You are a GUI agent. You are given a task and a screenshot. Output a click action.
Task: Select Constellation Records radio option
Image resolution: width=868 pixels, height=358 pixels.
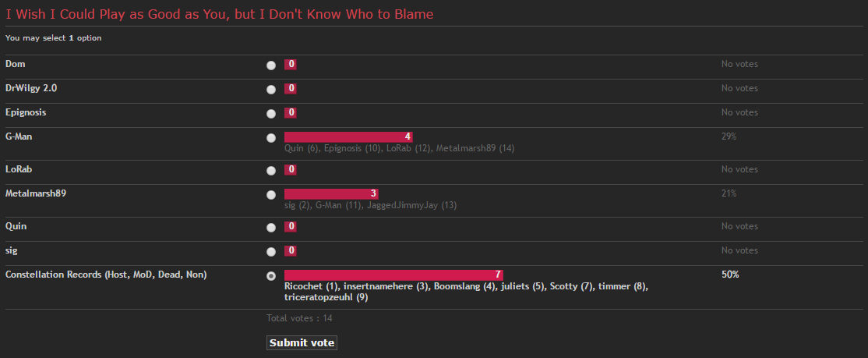pos(270,276)
